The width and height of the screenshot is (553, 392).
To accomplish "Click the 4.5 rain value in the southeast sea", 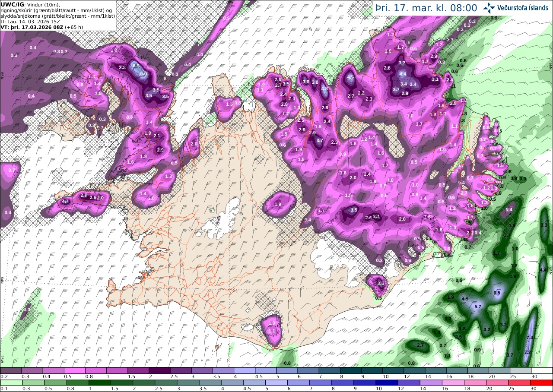I will 465,299.
